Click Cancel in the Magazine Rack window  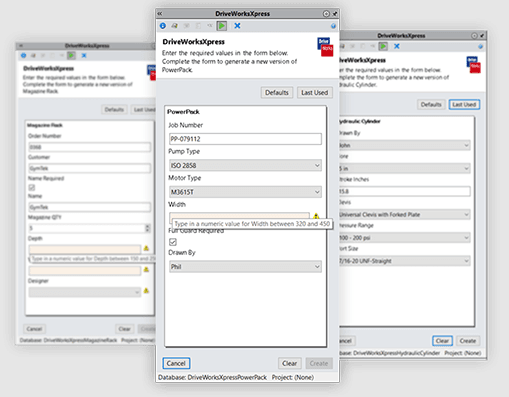coord(34,329)
